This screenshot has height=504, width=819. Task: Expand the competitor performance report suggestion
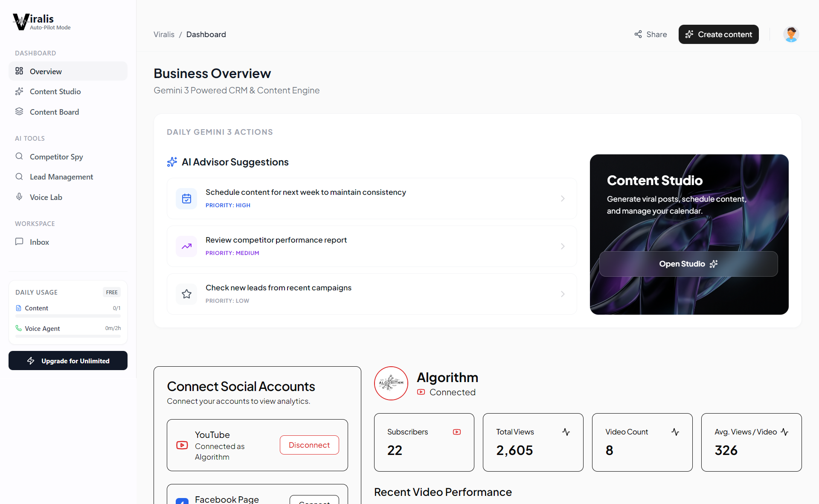[563, 246]
